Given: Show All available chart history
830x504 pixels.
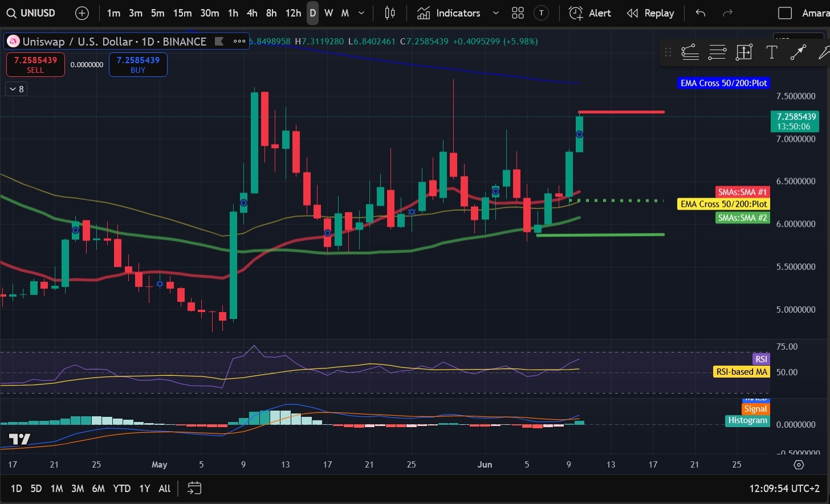Looking at the screenshot, I should 164,488.
